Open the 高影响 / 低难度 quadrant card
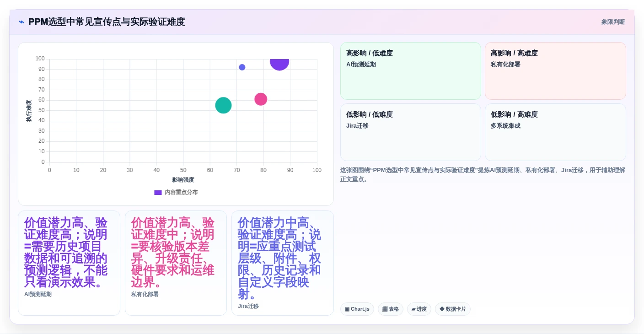This screenshot has width=644, height=334. coord(410,71)
